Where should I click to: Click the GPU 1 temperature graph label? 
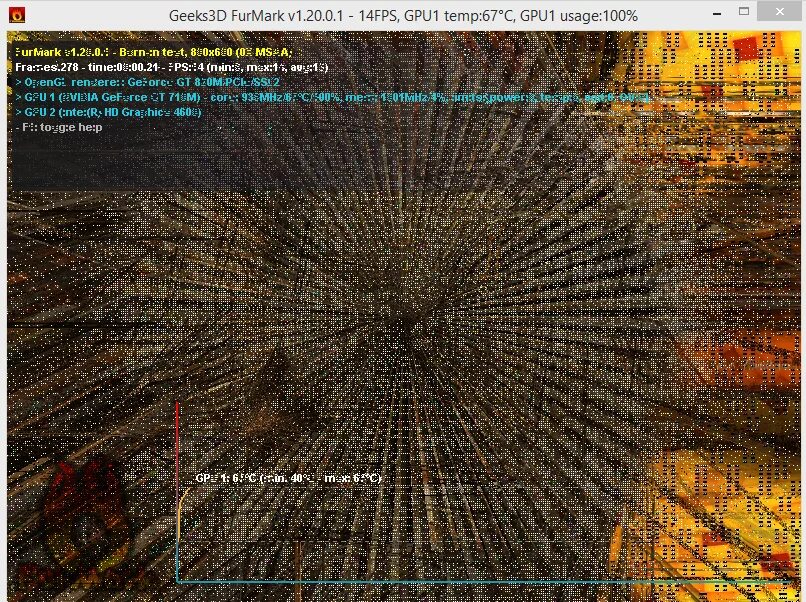(x=288, y=478)
